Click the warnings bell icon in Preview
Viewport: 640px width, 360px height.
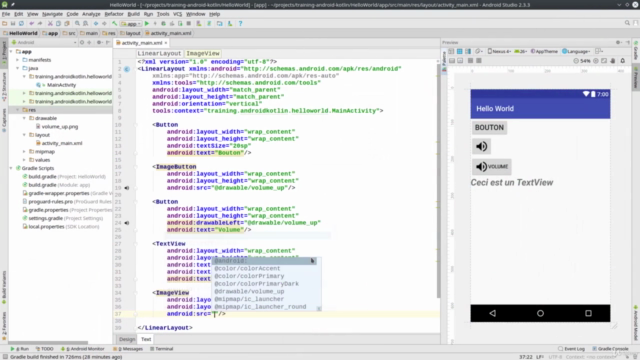tap(622, 61)
